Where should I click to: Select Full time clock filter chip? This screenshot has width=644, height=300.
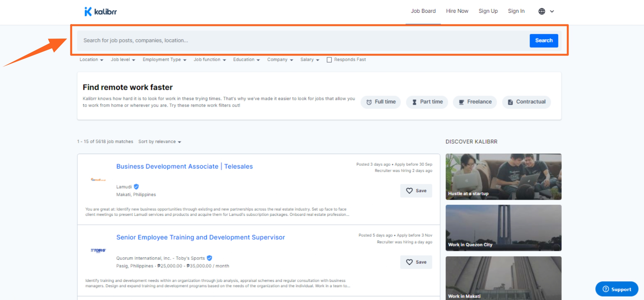[381, 102]
